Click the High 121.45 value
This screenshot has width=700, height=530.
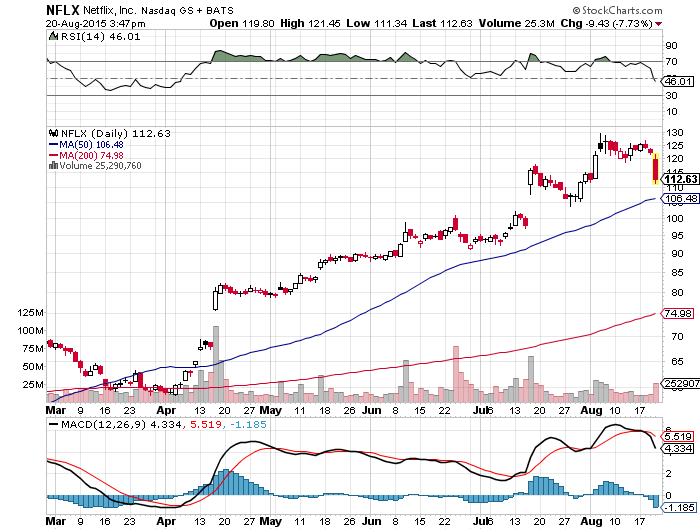310,23
